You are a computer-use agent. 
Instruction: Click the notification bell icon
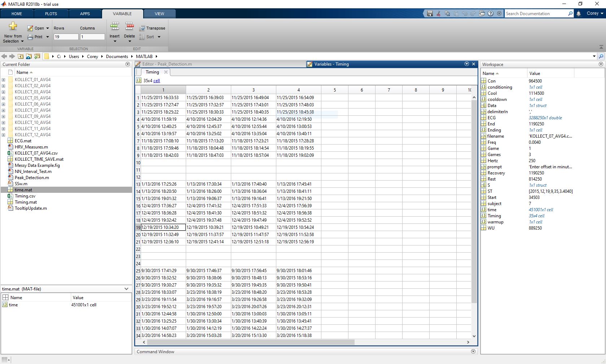579,14
